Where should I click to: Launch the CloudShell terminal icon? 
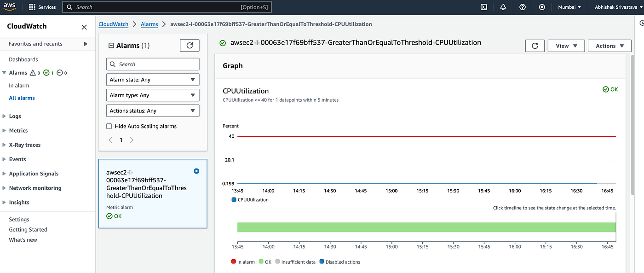coord(483,7)
